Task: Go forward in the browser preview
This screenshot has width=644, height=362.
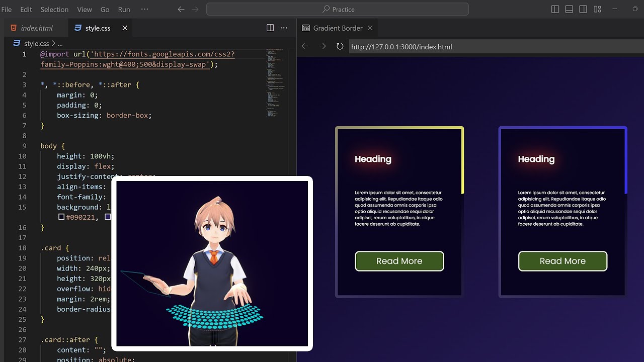Action: (x=323, y=46)
